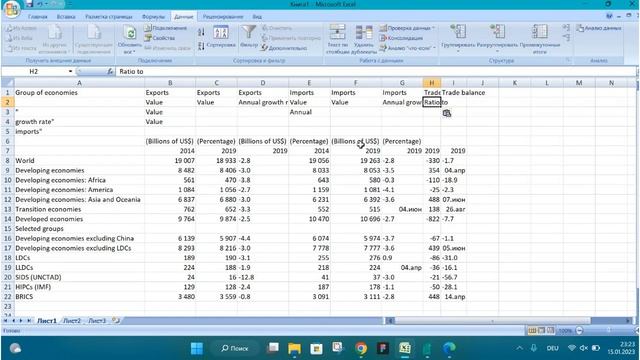640x360 pixels.
Task: Switch to sheet tab Лист3
Action: coord(97,321)
